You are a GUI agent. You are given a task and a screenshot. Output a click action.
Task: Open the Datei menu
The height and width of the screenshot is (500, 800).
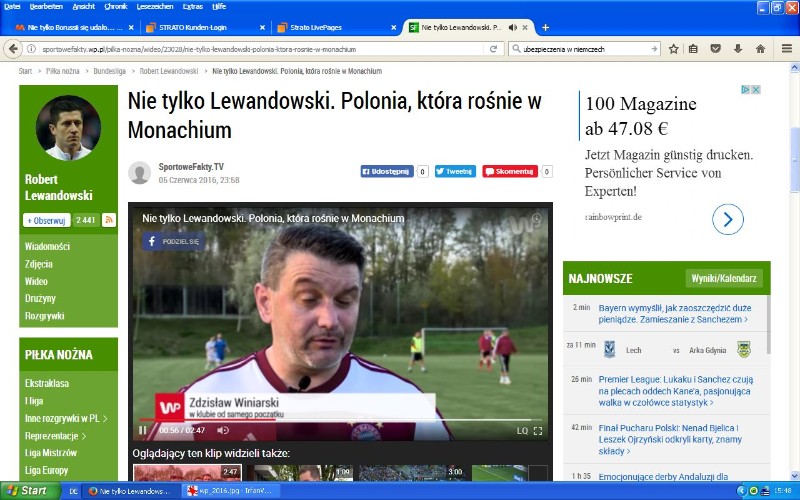[12, 7]
